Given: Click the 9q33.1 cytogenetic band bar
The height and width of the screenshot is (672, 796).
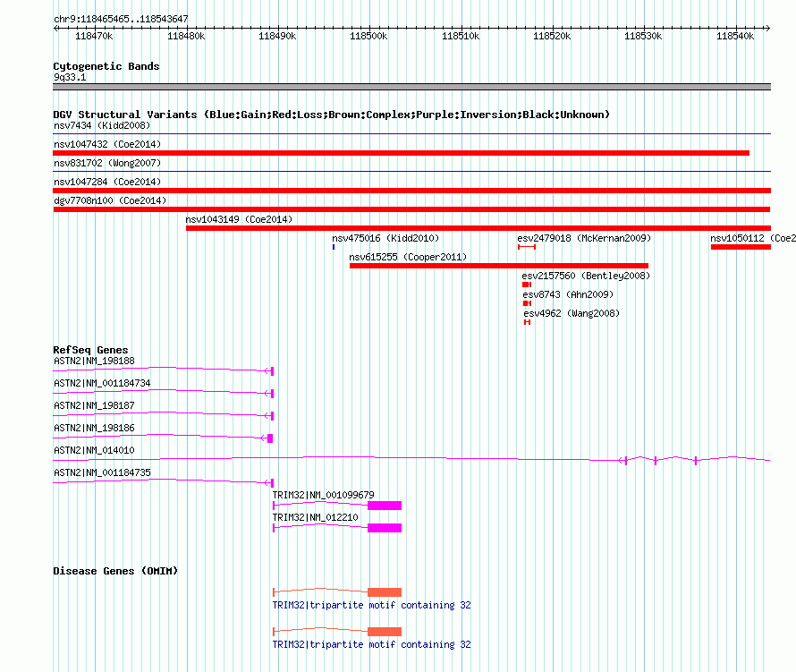Looking at the screenshot, I should pos(411,87).
